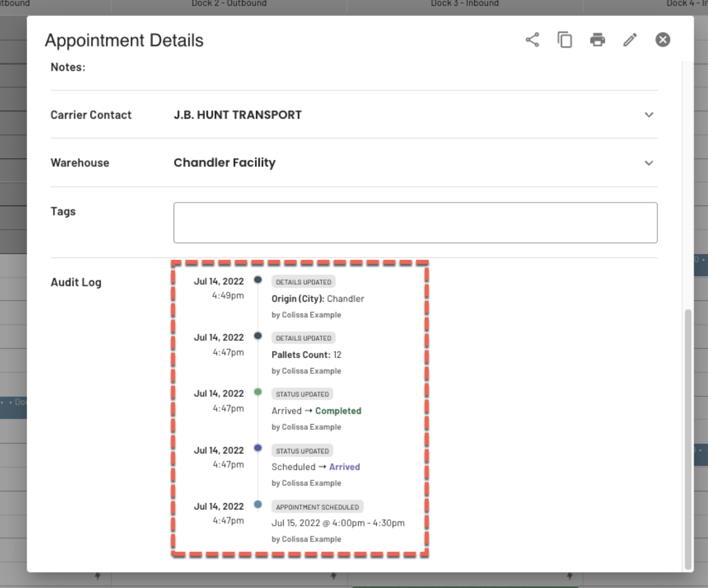The width and height of the screenshot is (708, 588).
Task: Click the Dock 3 - Inbound column header
Action: [465, 3]
